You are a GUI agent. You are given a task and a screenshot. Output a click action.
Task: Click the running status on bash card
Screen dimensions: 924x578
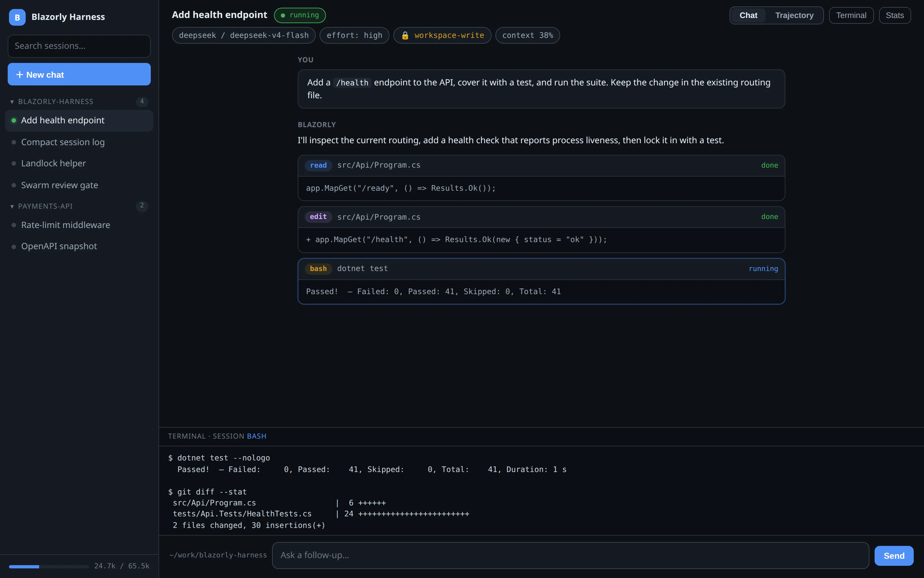763,269
